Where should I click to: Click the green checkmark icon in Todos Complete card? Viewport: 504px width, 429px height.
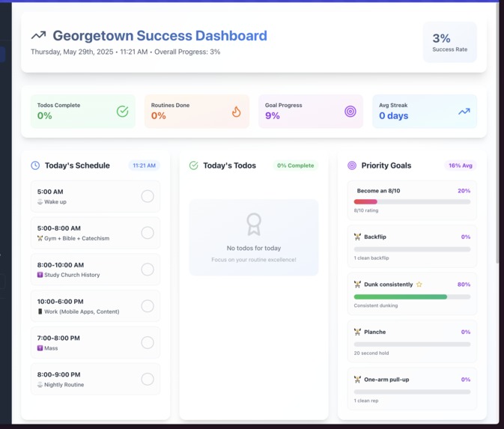123,112
